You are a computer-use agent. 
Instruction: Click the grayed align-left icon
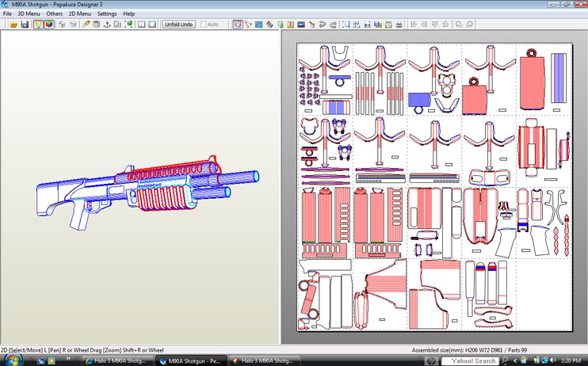(414, 25)
